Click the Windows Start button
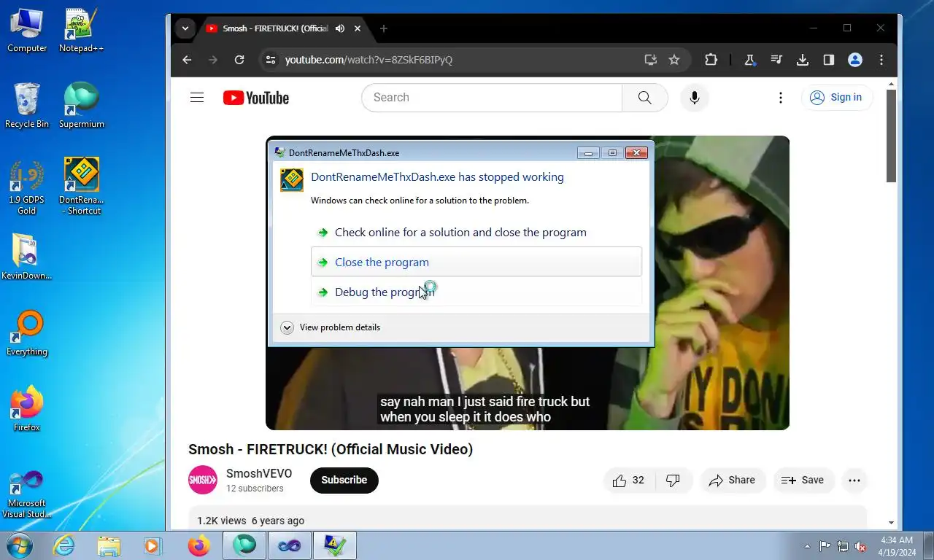The width and height of the screenshot is (934, 560). pos(19,545)
